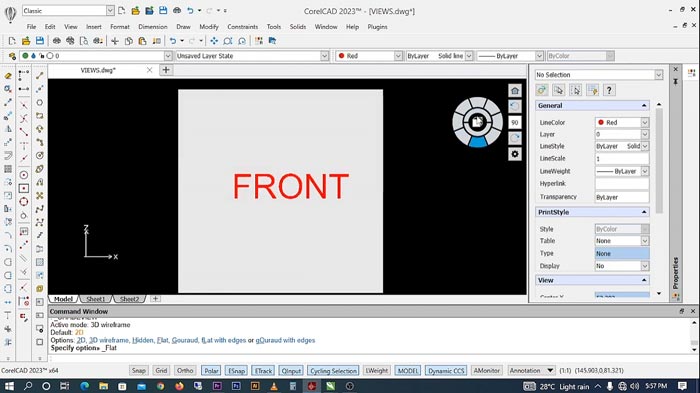The image size is (700, 393).
Task: Open the Layers Manager icon
Action: 12,56
